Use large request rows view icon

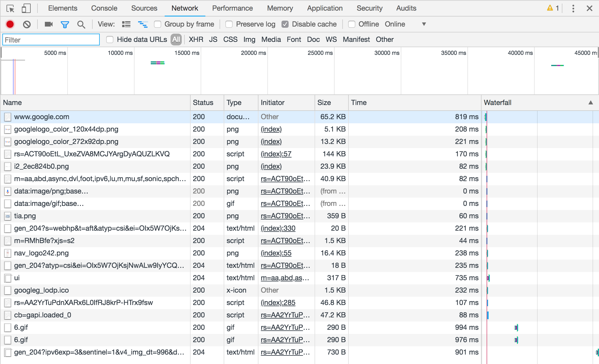(126, 24)
